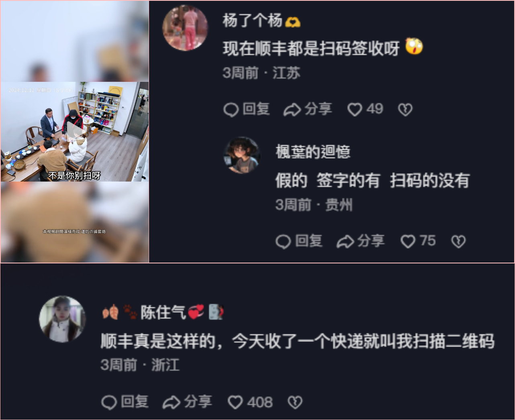Share 杨了个杨's comment

click(x=308, y=109)
